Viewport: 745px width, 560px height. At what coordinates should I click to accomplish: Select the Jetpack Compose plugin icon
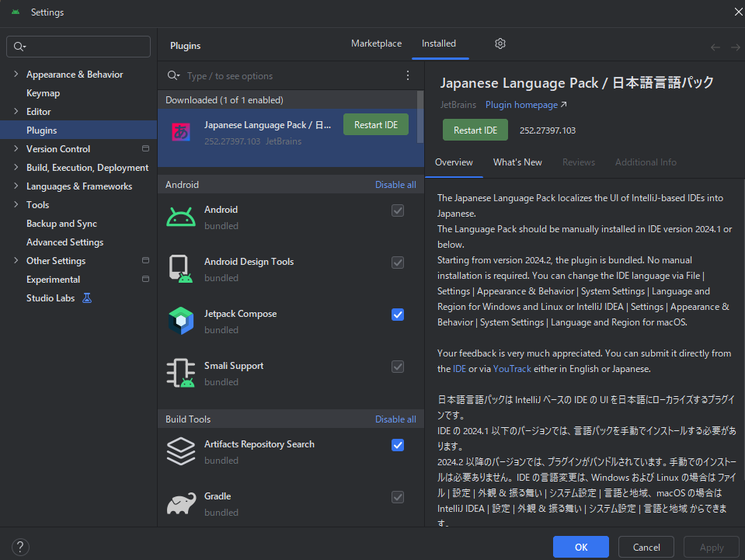(181, 321)
